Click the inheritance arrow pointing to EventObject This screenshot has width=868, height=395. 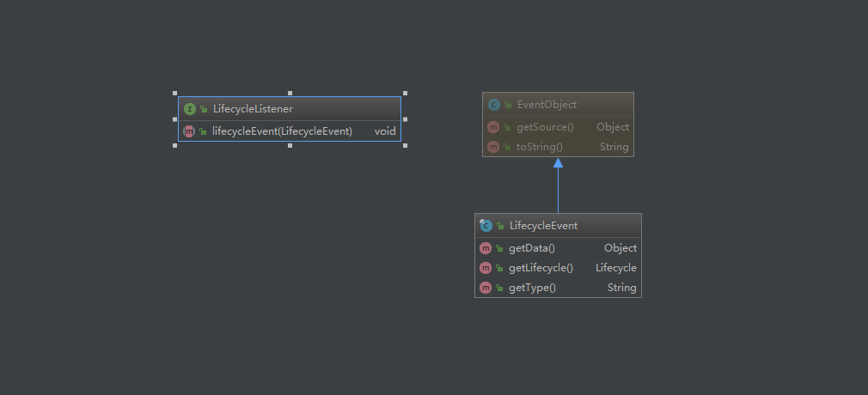558,163
